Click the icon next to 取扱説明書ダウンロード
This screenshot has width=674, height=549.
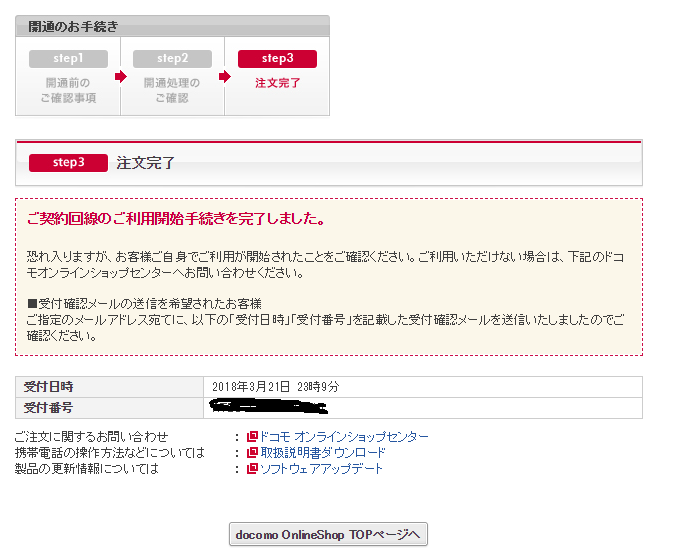pos(252,453)
